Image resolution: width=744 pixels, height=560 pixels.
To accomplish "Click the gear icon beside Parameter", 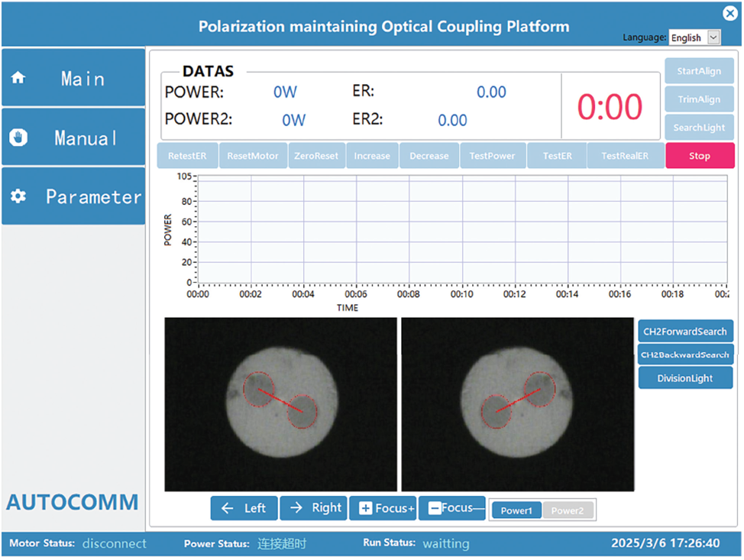I will (18, 196).
